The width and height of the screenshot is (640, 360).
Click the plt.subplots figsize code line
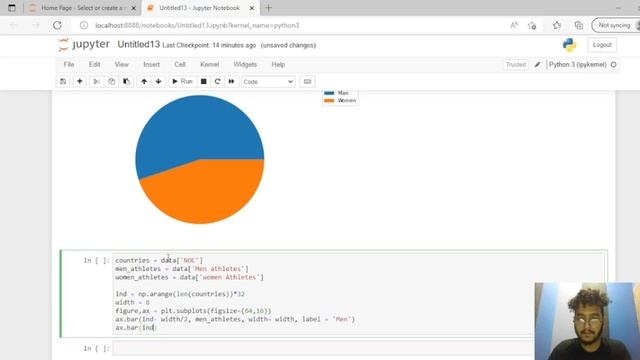tap(193, 311)
